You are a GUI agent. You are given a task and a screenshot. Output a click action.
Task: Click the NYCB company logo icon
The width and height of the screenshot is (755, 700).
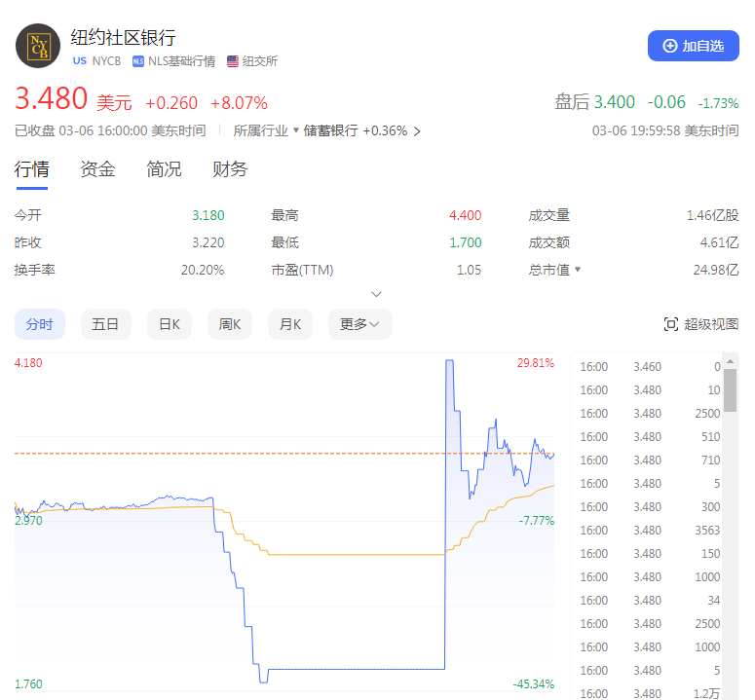(38, 46)
